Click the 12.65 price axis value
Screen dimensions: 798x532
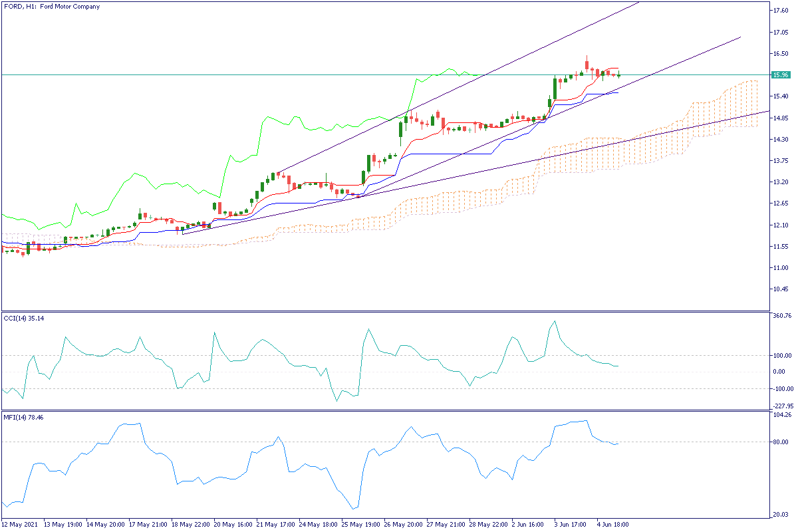click(780, 203)
